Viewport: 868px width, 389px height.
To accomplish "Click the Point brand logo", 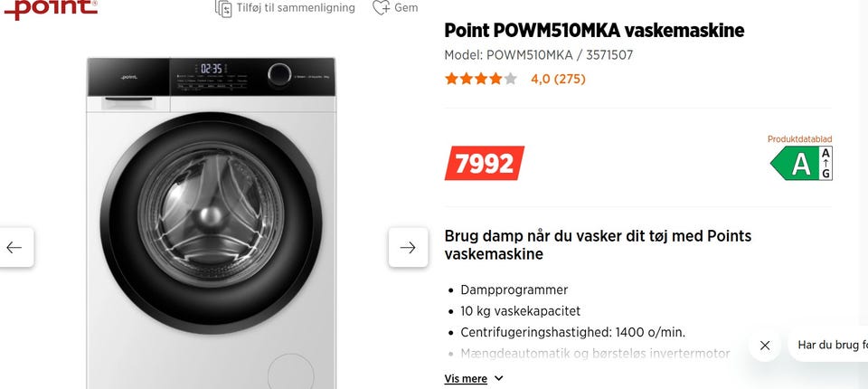I will (50, 8).
